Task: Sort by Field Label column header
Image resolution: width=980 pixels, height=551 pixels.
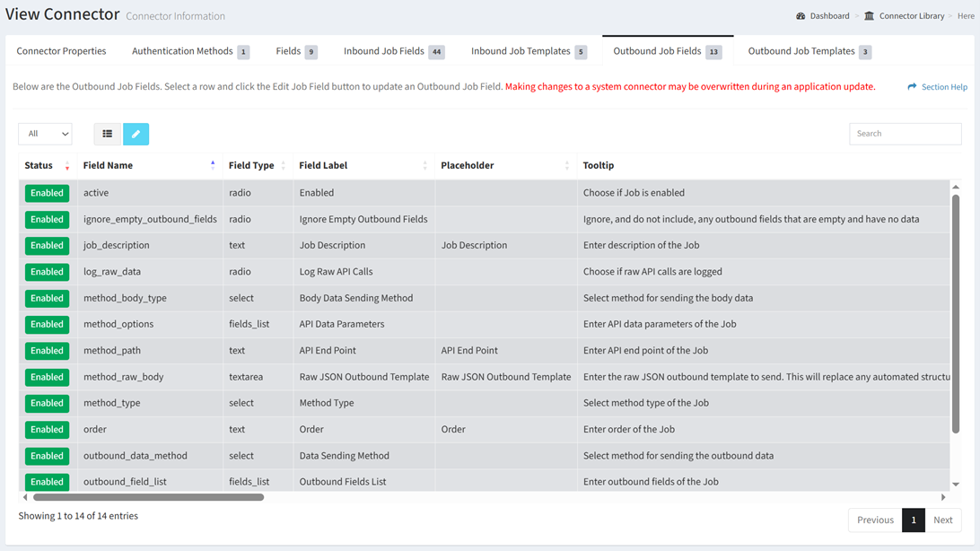Action: (323, 166)
